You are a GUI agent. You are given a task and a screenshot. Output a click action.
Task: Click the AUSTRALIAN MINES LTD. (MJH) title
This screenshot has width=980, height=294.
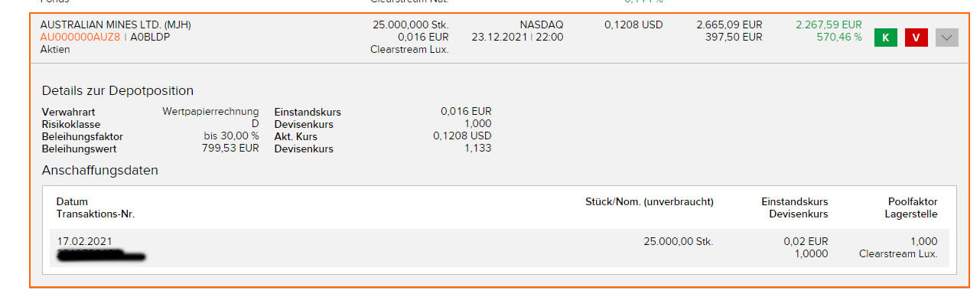click(x=116, y=24)
